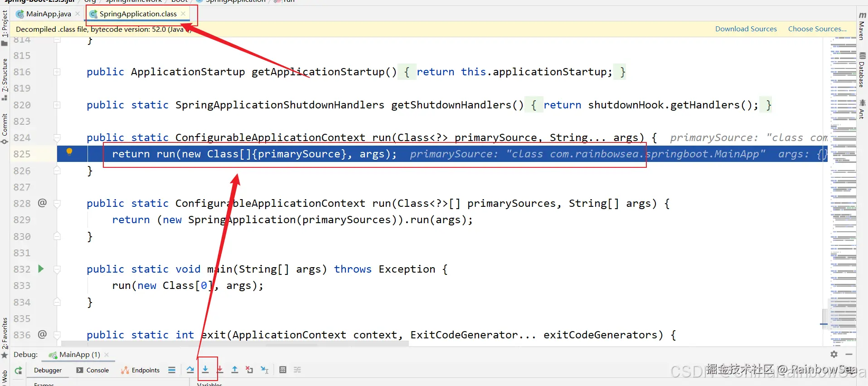Close the MainApp (1) debug session

107,354
